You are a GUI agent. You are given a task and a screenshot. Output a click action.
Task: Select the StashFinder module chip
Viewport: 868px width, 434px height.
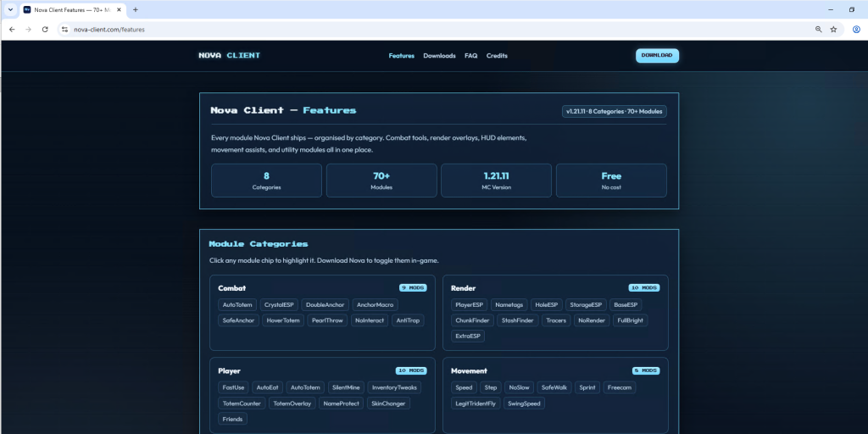[518, 320]
